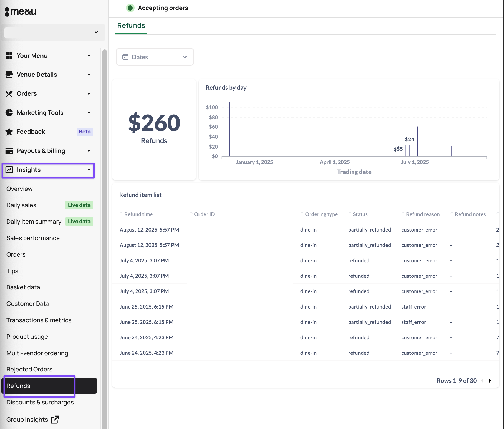Open Daily sales in sidebar
Screen dimensions: 504x429
21,205
